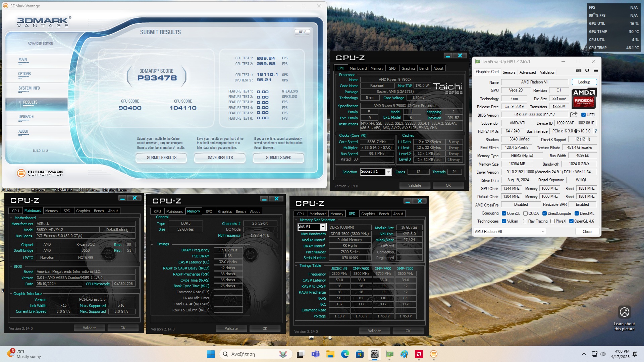Image resolution: width=644 pixels, height=362 pixels.
Task: Open Bench tab in the CPU-Z Taichi window
Action: (x=424, y=68)
